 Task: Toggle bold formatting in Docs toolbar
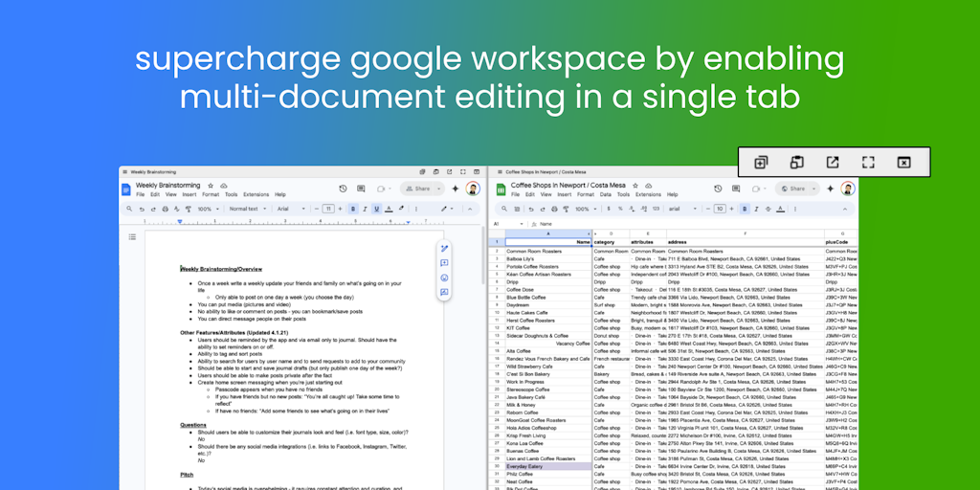(x=352, y=209)
